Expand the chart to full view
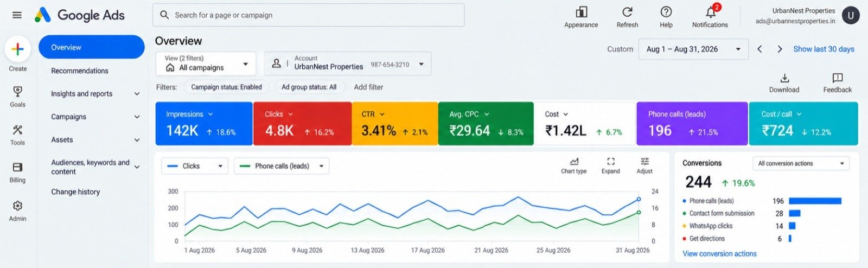Image resolution: width=868 pixels, height=268 pixels. pyautogui.click(x=610, y=165)
